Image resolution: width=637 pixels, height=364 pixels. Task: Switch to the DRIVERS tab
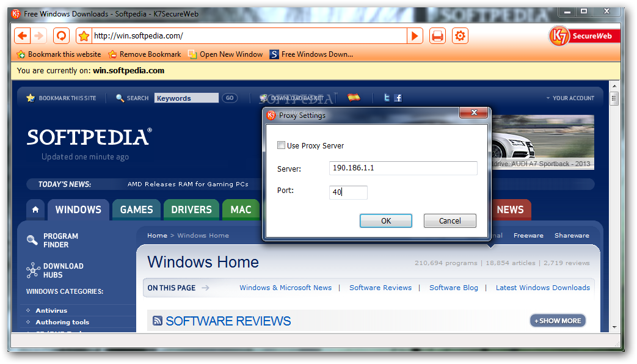point(191,209)
